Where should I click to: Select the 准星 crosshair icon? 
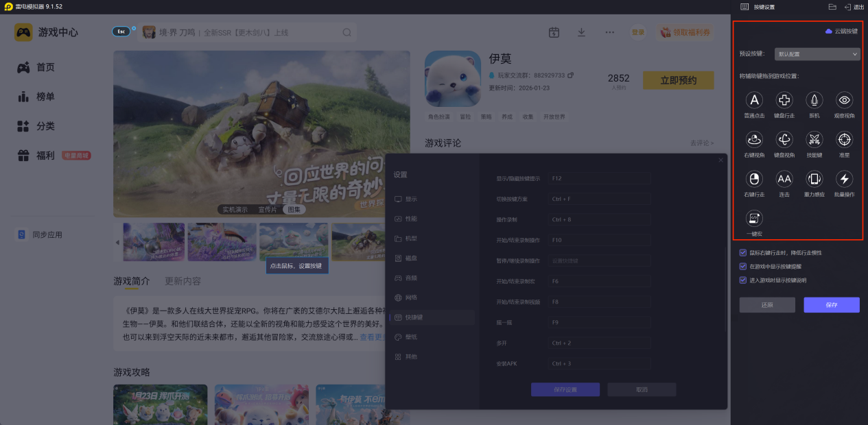[845, 140]
